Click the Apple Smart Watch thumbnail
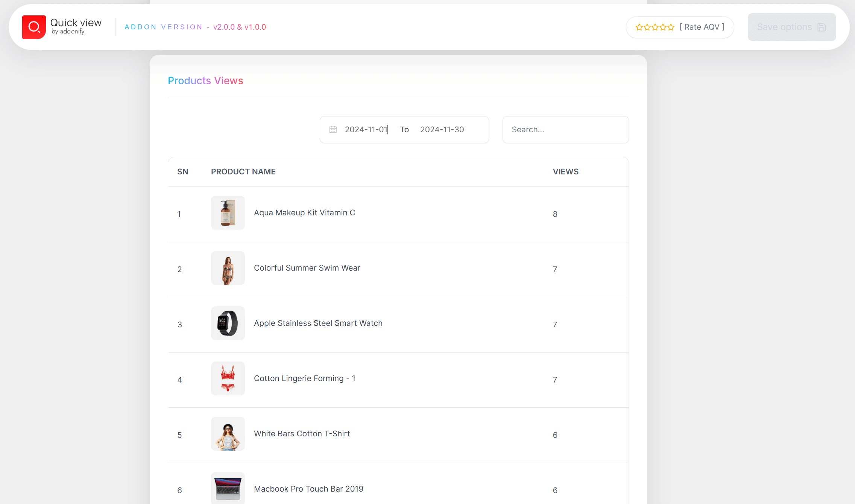This screenshot has width=855, height=504. [x=228, y=323]
